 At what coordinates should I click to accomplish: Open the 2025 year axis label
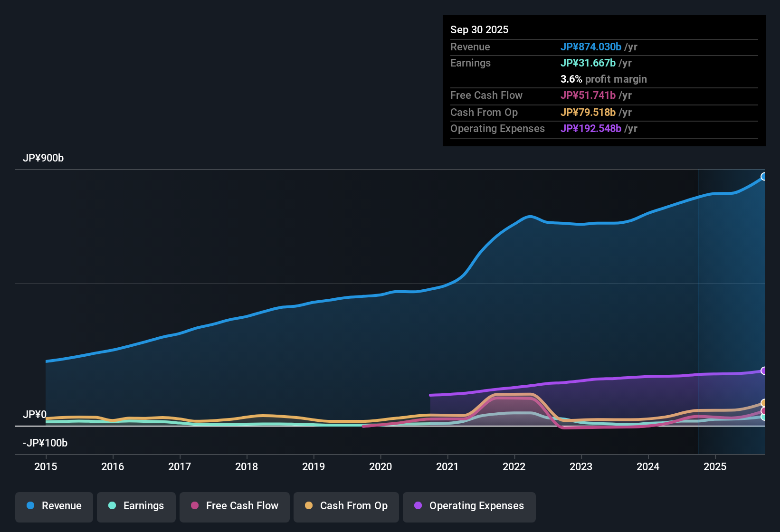click(715, 467)
